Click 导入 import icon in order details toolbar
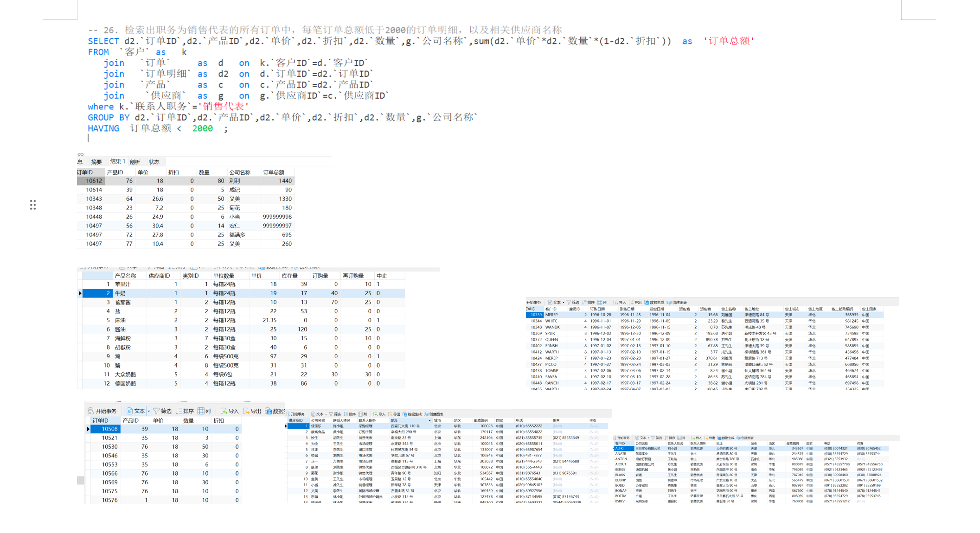 230,411
